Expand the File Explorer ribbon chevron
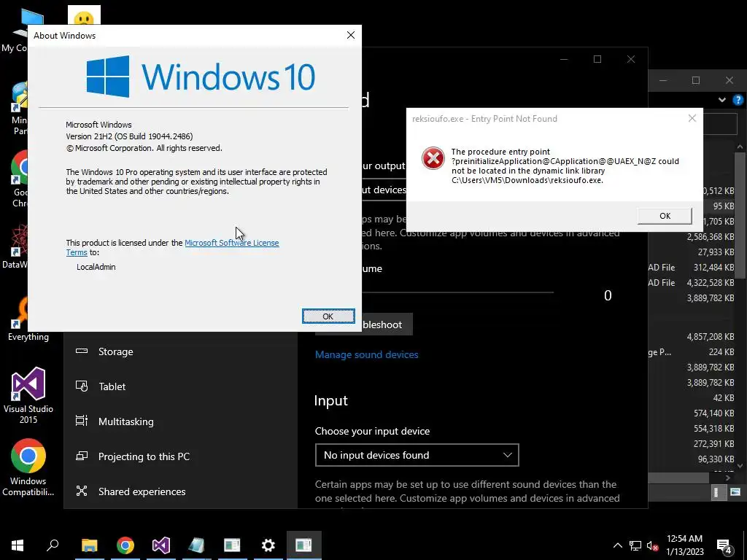This screenshot has width=747, height=560. pyautogui.click(x=722, y=100)
